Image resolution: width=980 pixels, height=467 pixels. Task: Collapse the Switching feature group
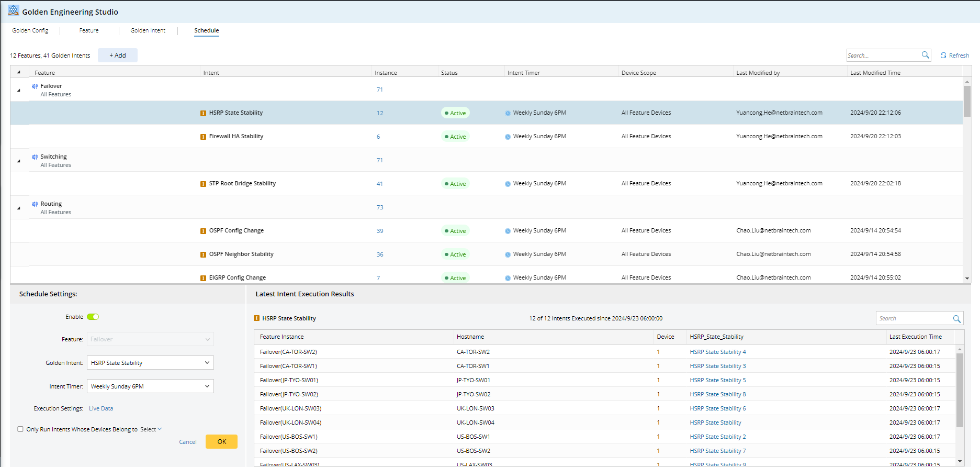pyautogui.click(x=19, y=161)
